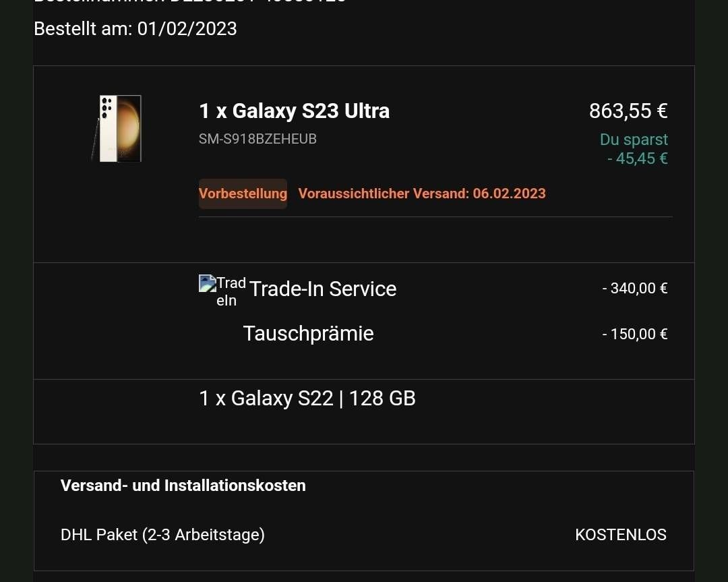Viewport: 728px width, 582px height.
Task: Click the Bestellt am order date
Action: 135,29
